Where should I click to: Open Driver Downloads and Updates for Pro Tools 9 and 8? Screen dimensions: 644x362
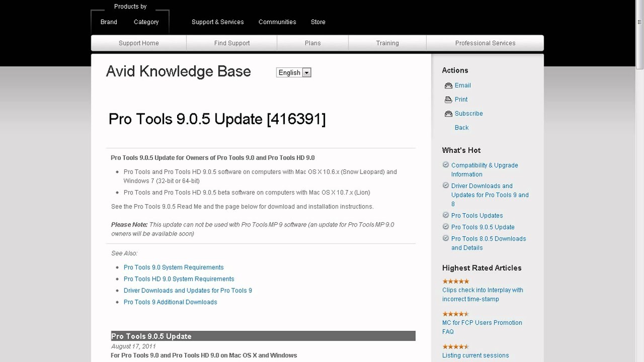coord(490,195)
